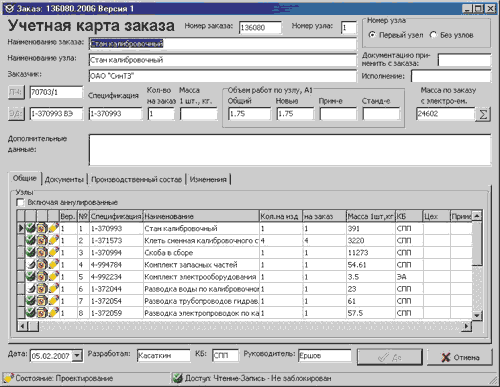Click the Руководитель field containing Ершов
Viewport: 500px width, 387px height.
[x=325, y=356]
